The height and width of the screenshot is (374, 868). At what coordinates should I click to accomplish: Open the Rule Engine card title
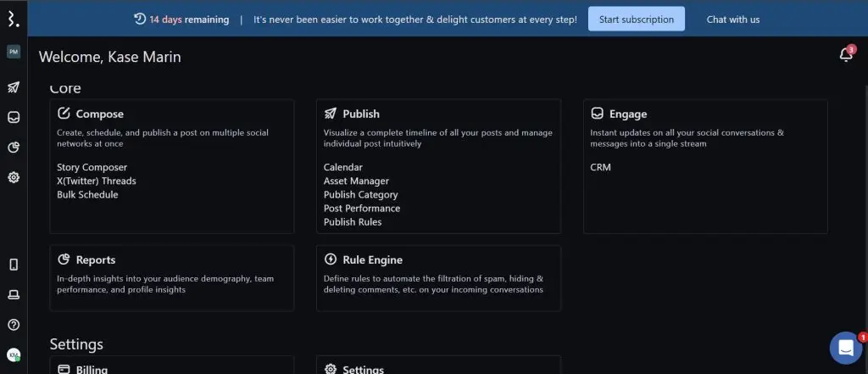click(373, 260)
